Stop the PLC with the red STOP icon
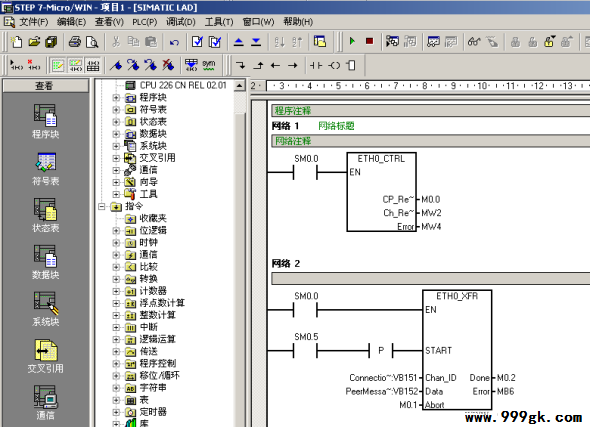The width and height of the screenshot is (590, 427). pyautogui.click(x=370, y=41)
